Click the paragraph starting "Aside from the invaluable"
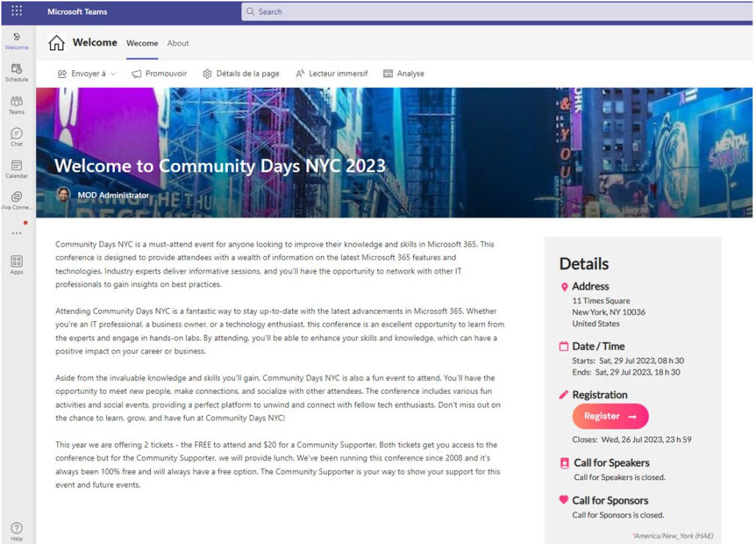The image size is (756, 544). click(278, 398)
